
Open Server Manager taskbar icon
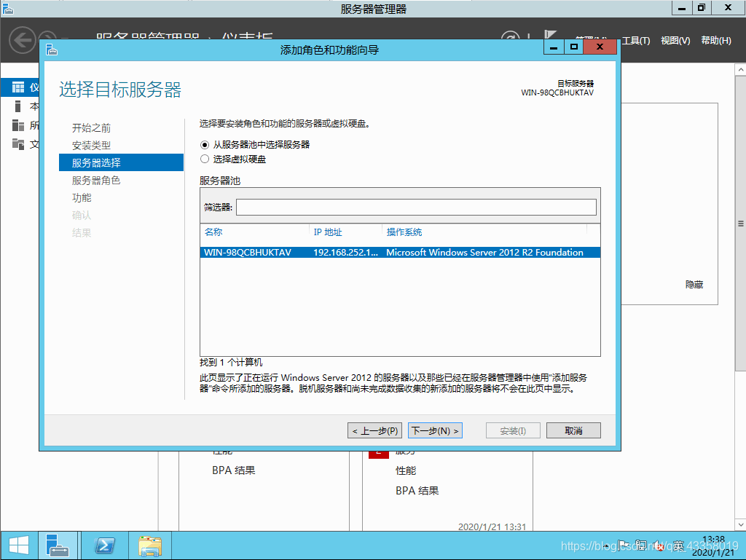[58, 545]
